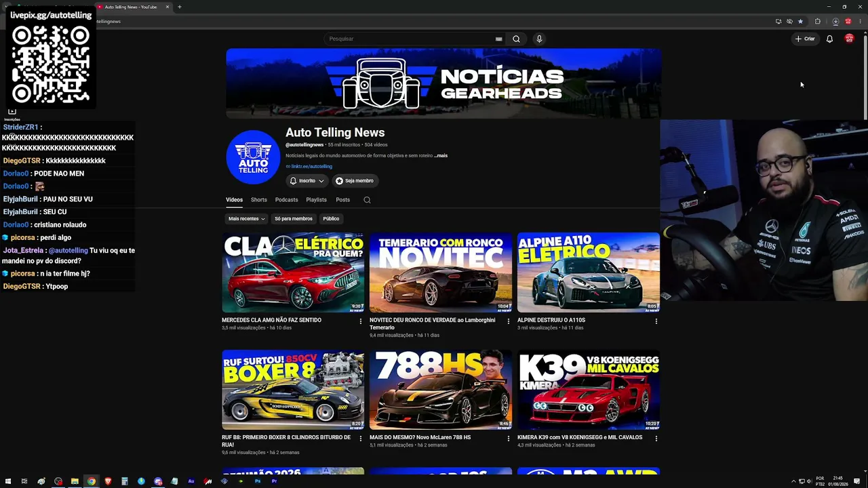
Task: Click the Criar button
Action: (x=805, y=39)
